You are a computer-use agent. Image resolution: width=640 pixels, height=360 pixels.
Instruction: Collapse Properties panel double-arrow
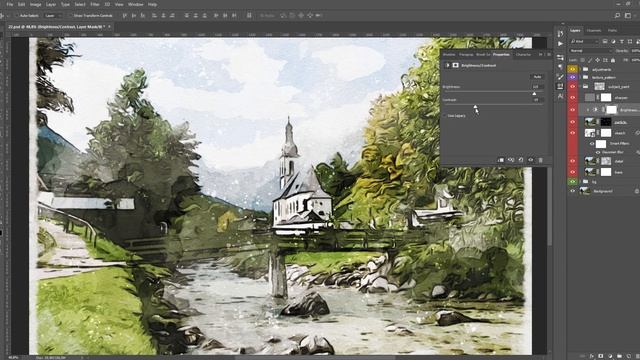click(x=540, y=54)
